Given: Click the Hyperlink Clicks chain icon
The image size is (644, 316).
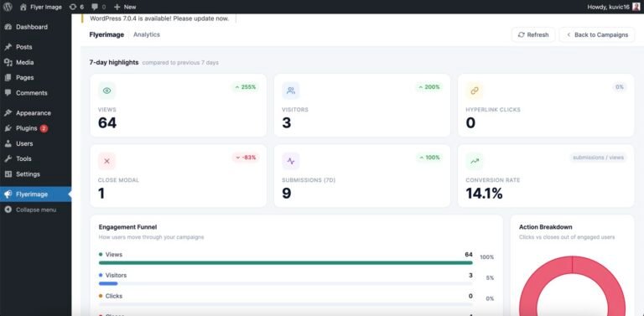Looking at the screenshot, I should click(475, 91).
